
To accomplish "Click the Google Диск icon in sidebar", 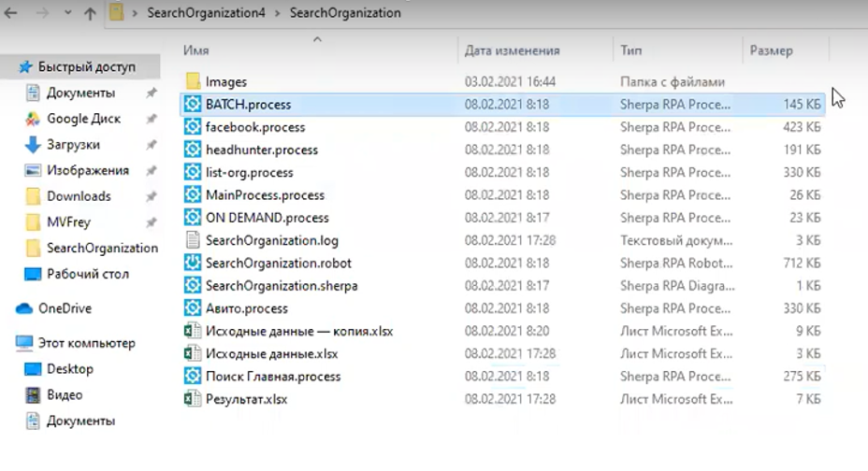I will click(x=33, y=119).
